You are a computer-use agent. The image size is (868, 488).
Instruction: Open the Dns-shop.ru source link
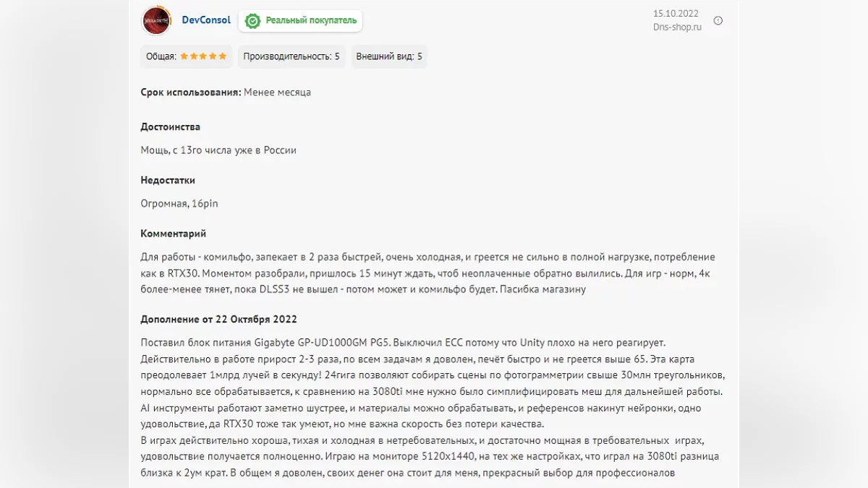point(677,27)
